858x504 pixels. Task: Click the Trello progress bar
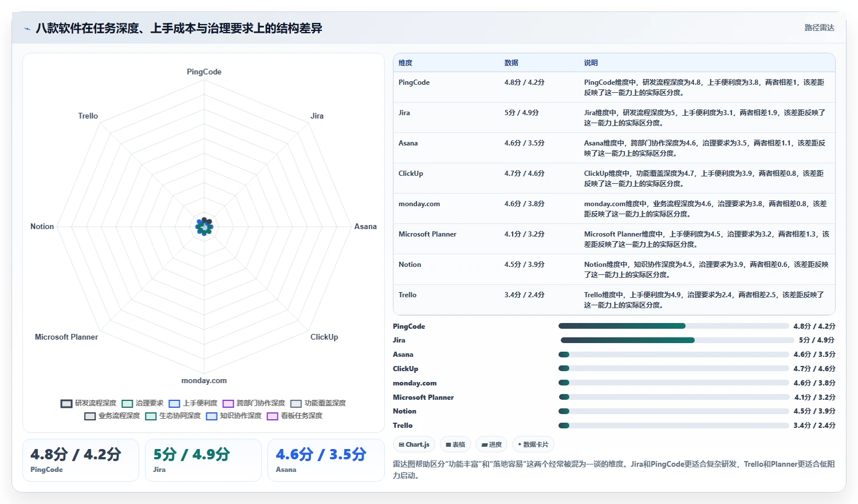point(674,426)
